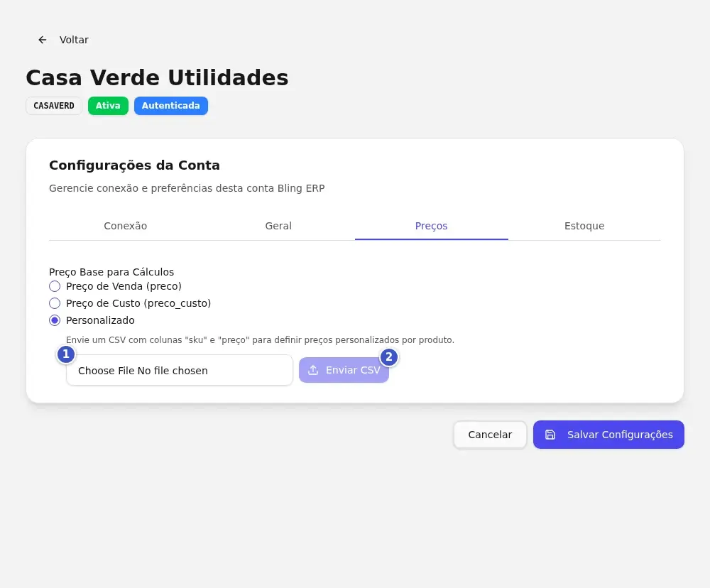Click the Casa Verde Utilidades heading
710x588 pixels.
[x=157, y=77]
